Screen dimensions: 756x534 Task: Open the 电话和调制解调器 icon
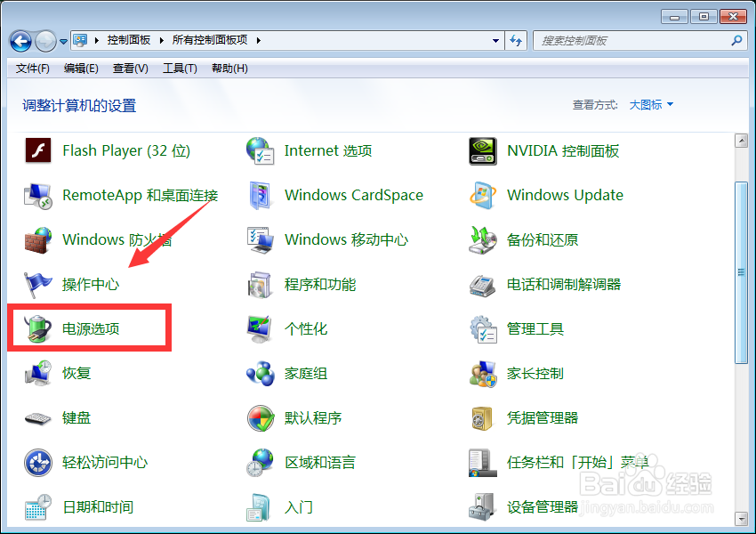pos(483,286)
